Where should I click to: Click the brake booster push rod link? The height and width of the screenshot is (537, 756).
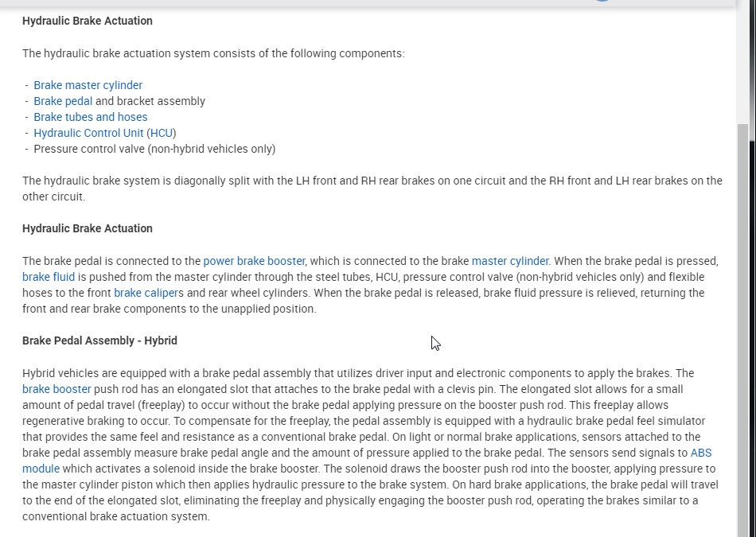click(57, 389)
